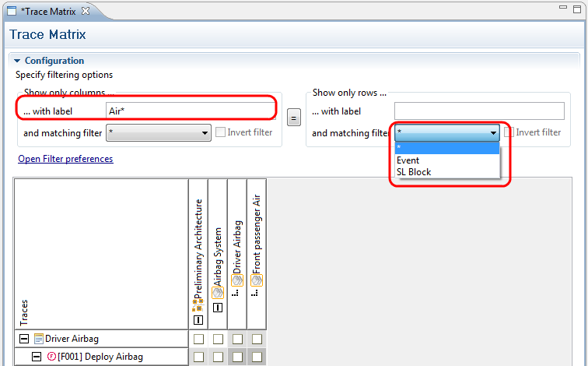Click the equals sync button
Screen dimensions: 588x366
pyautogui.click(x=294, y=118)
